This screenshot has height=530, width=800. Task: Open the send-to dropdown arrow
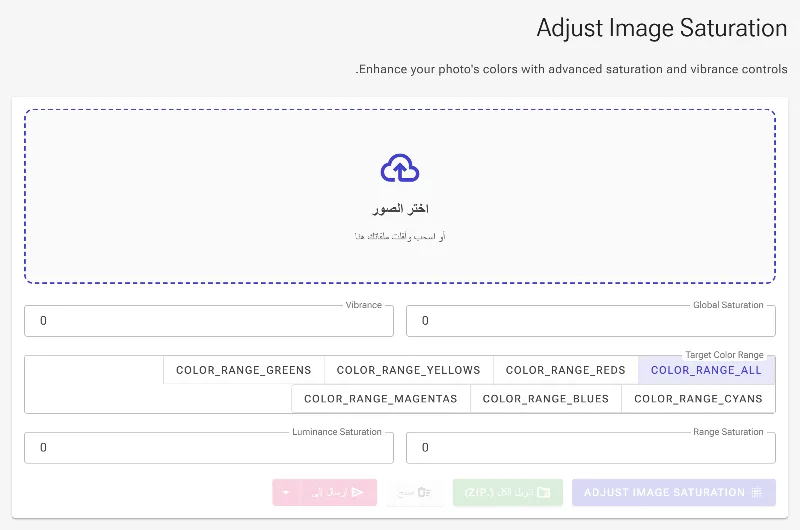[x=286, y=492]
